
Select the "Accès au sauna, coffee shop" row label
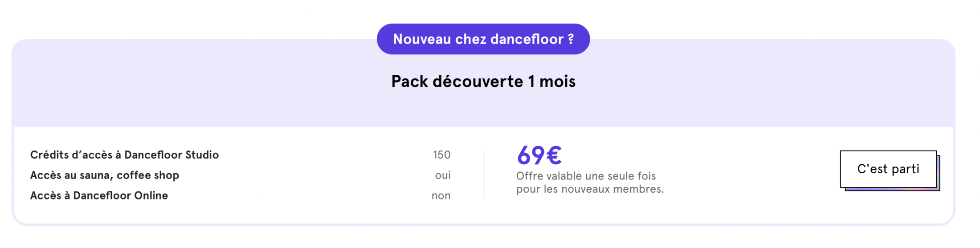[x=105, y=175]
